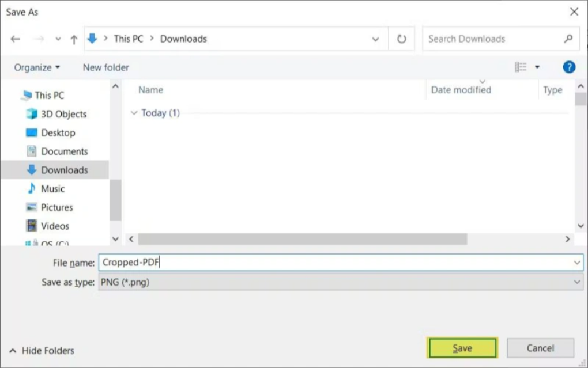Open the Organize menu
This screenshot has width=588, height=368.
point(35,67)
